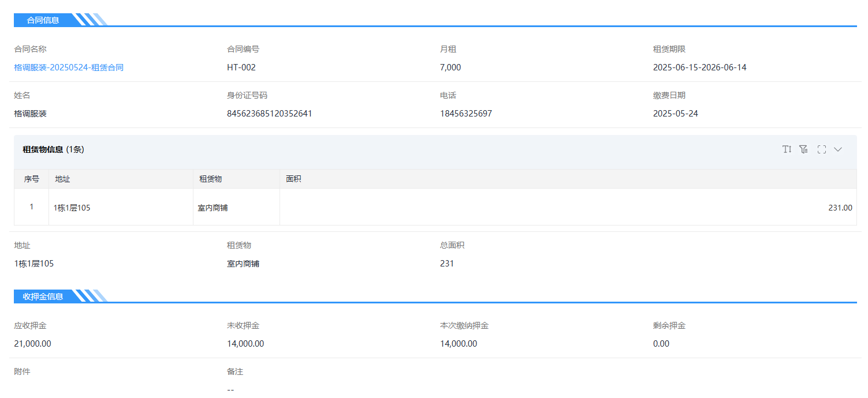Open the 格调服装-20250524-租赁合同 link
The height and width of the screenshot is (398, 868).
coord(69,67)
